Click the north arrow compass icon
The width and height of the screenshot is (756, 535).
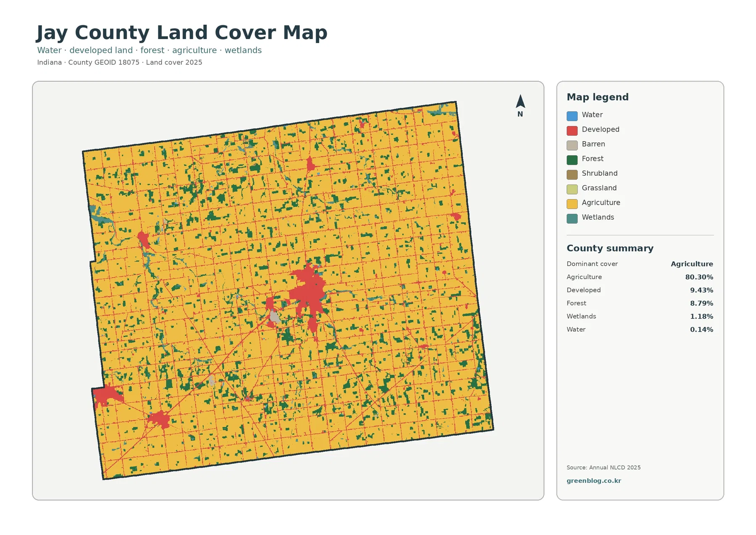point(520,105)
